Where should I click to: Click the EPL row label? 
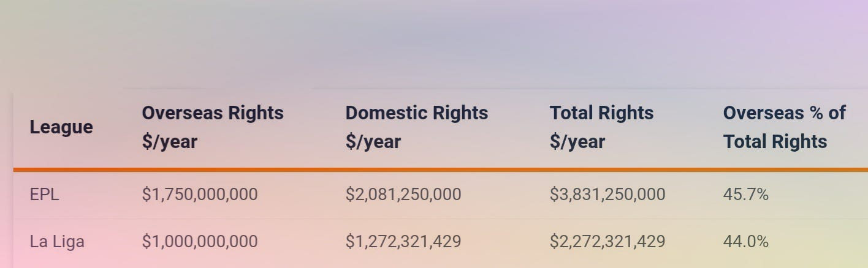coord(44,195)
